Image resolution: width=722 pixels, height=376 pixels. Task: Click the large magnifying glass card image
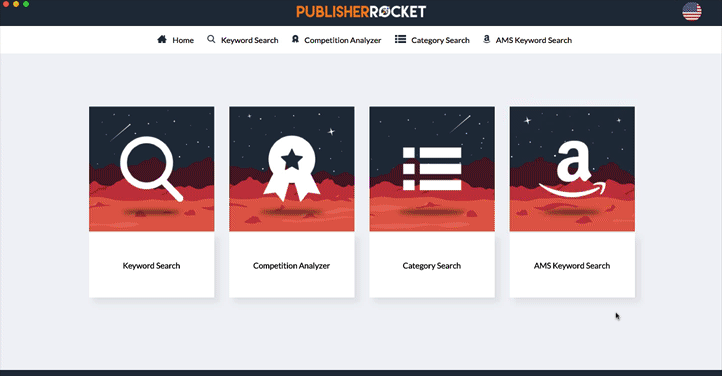(x=151, y=169)
